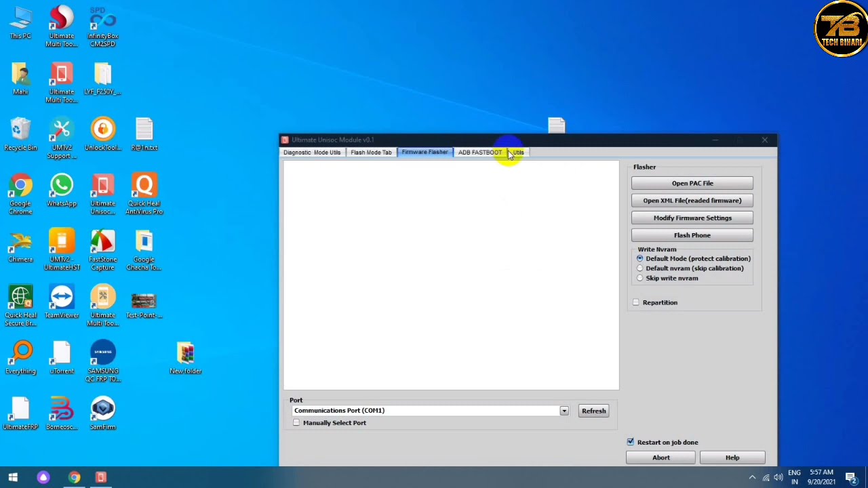Launch Chimera desktop shortcut
Viewport: 868px width, 488px height.
pos(20,247)
